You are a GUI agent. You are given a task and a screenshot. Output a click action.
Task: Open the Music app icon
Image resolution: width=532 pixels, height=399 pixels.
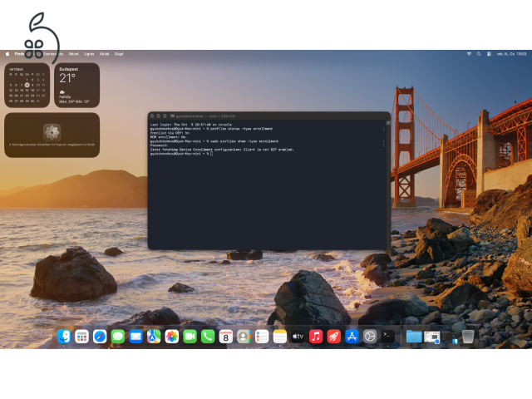pos(316,337)
